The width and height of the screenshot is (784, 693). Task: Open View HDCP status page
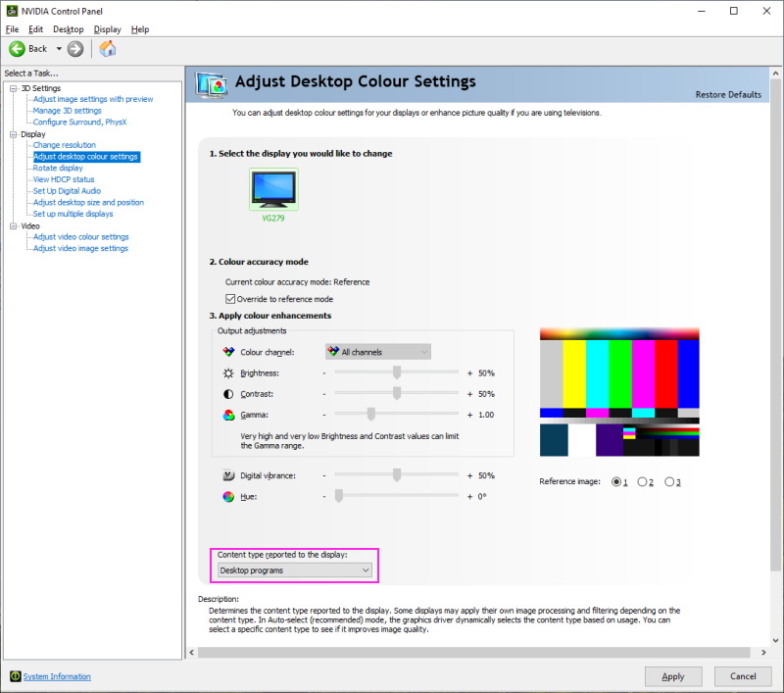64,179
